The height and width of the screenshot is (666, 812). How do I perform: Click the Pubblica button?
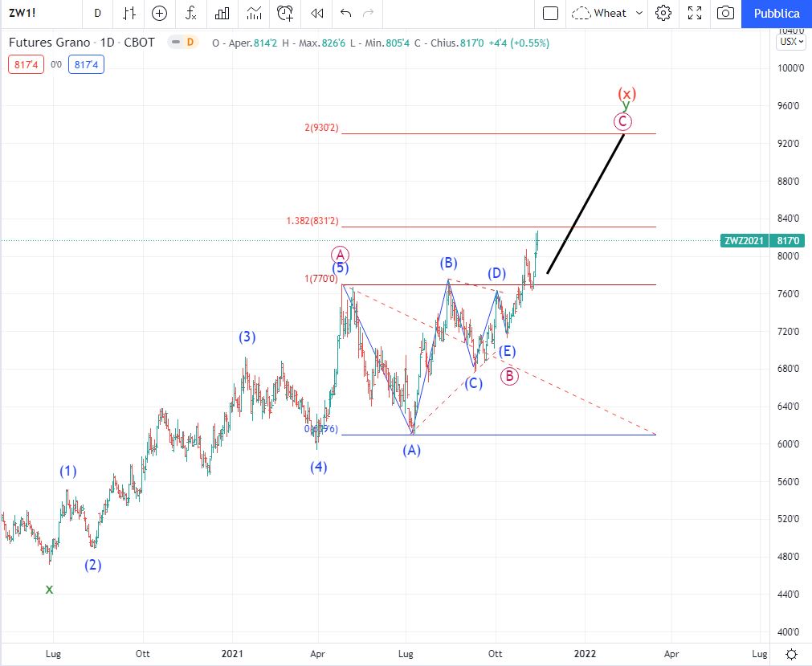click(x=777, y=14)
